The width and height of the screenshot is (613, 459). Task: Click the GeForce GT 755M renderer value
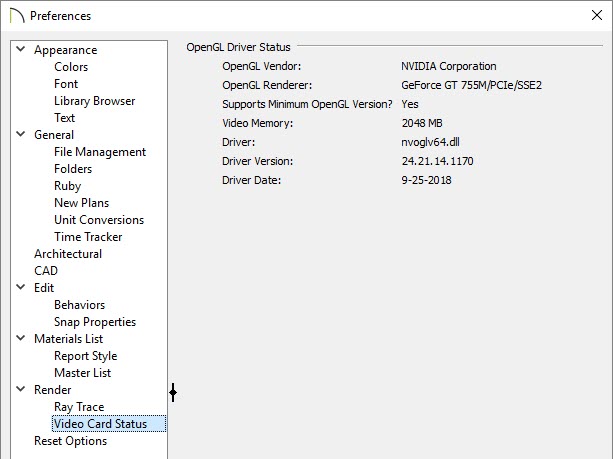(471, 85)
